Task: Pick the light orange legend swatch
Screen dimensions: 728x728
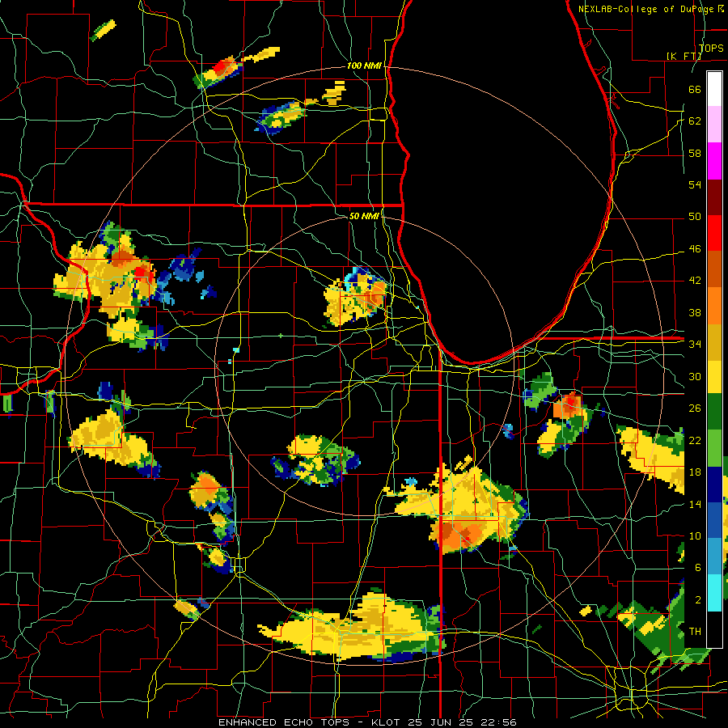Action: (x=714, y=306)
